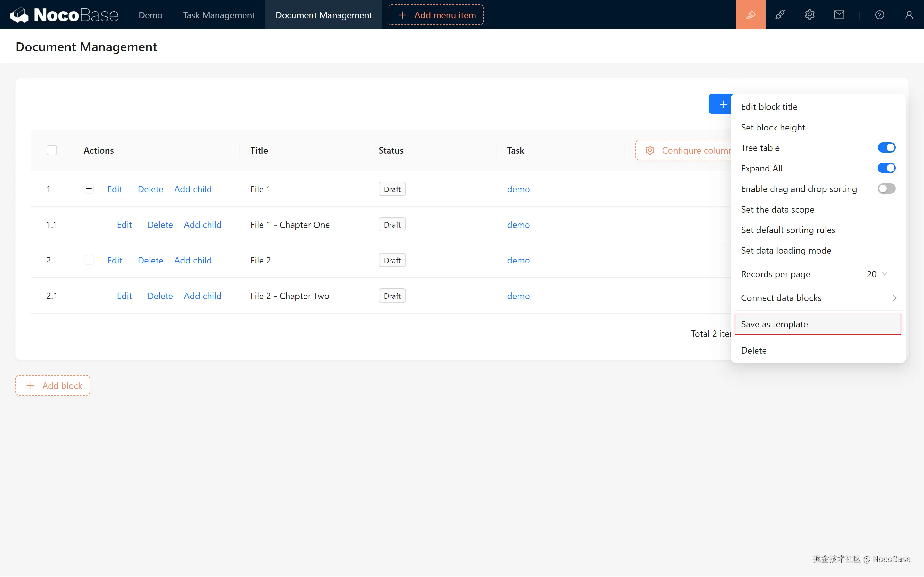The image size is (924, 577).
Task: Click the Add menu item button
Action: click(x=436, y=15)
